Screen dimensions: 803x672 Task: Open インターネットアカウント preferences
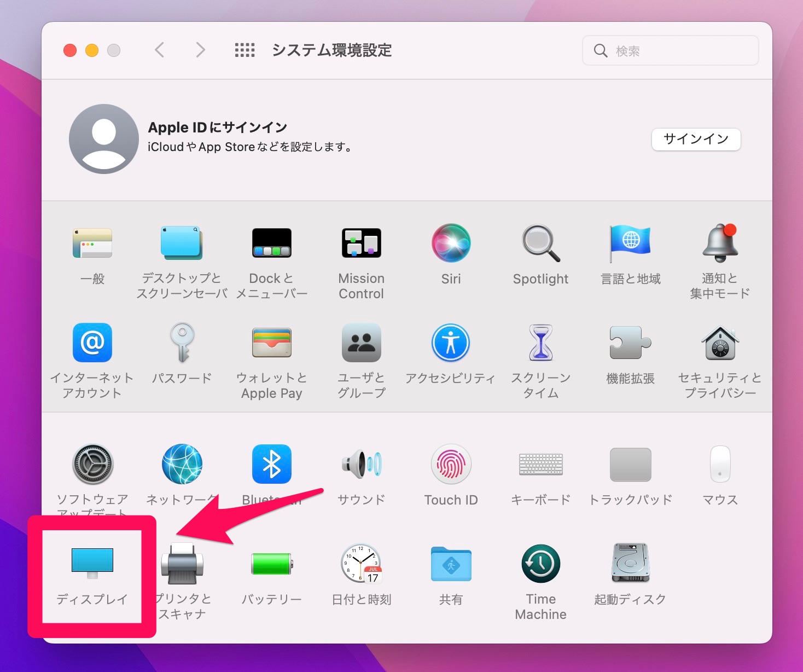point(92,343)
